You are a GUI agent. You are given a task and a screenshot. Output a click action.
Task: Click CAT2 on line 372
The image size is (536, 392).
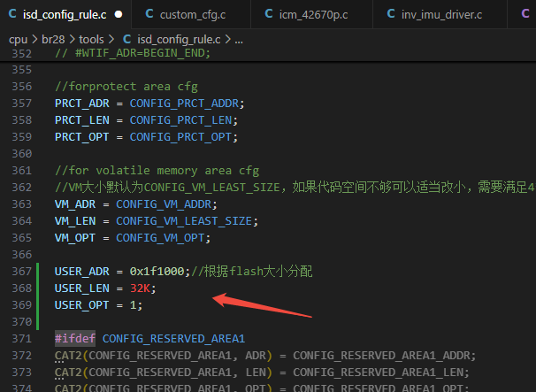click(x=68, y=356)
